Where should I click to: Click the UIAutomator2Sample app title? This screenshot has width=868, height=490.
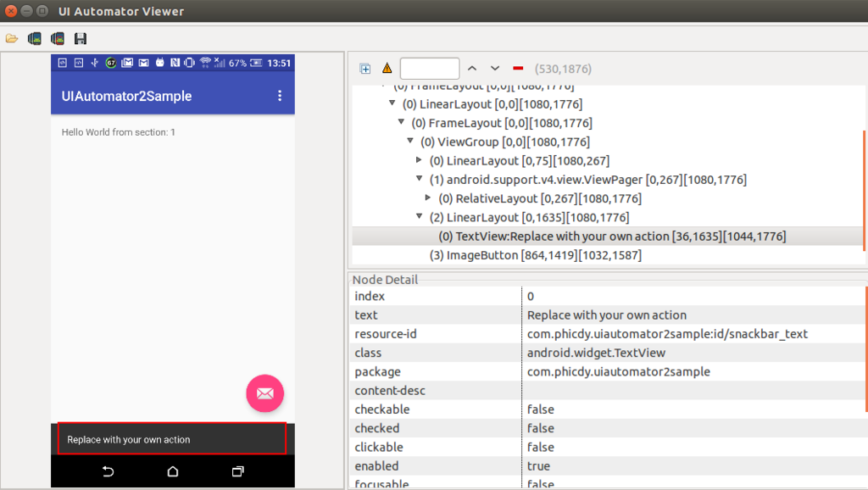pos(127,96)
